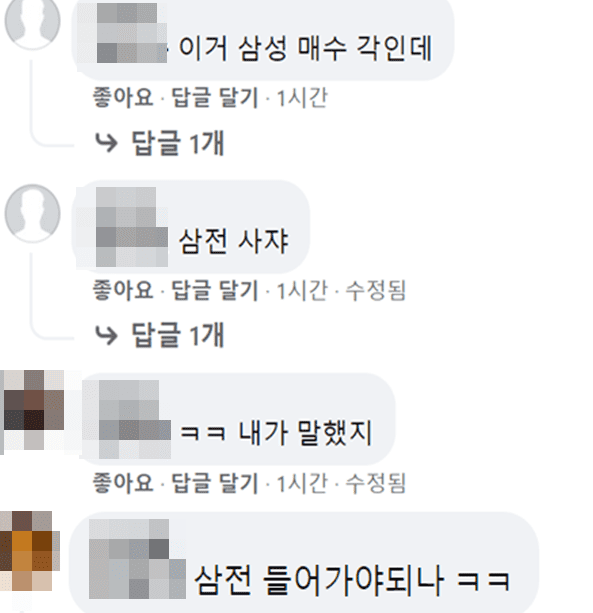Like the comment '이거 삼성 매수 각인데'

click(x=123, y=97)
